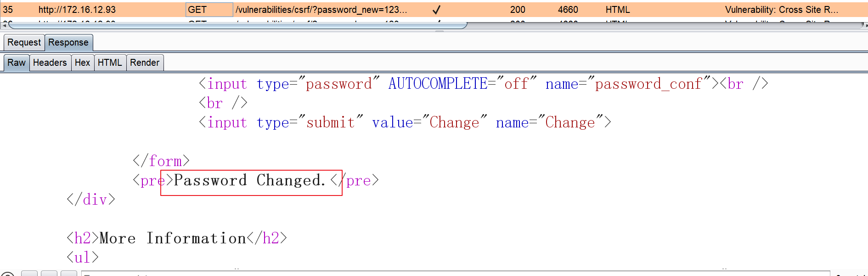The width and height of the screenshot is (868, 276).
Task: Click the 'Password Changed.' text in response
Action: click(250, 180)
